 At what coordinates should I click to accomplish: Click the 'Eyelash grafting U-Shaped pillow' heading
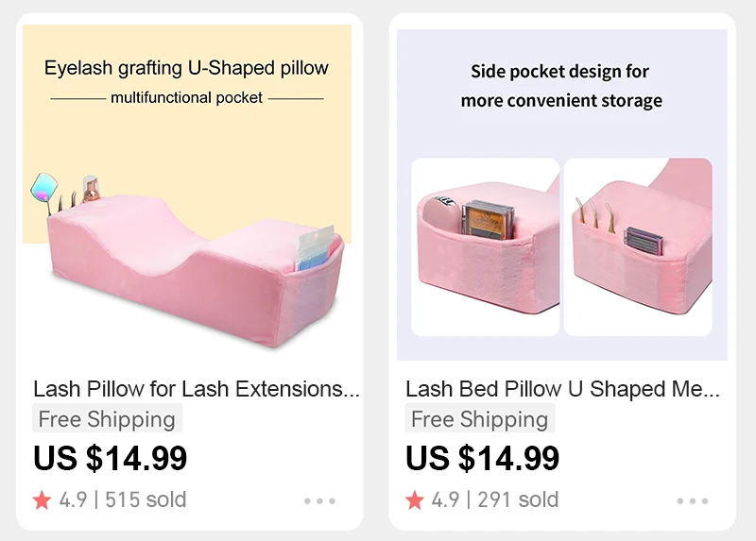187,68
